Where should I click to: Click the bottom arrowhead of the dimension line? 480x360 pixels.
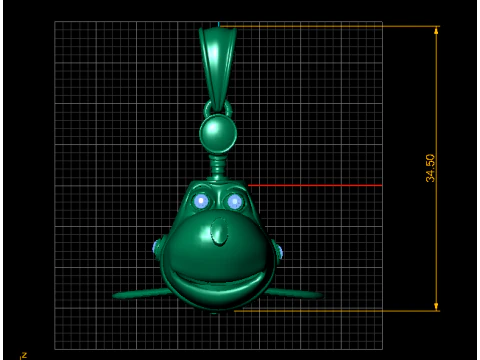[x=436, y=307]
